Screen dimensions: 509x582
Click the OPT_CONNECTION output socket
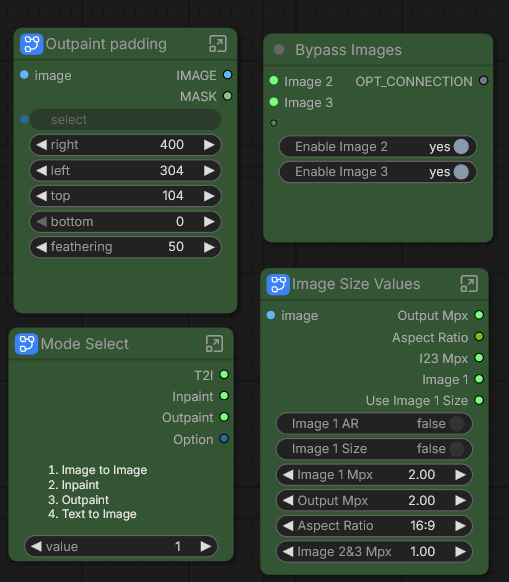(x=483, y=81)
